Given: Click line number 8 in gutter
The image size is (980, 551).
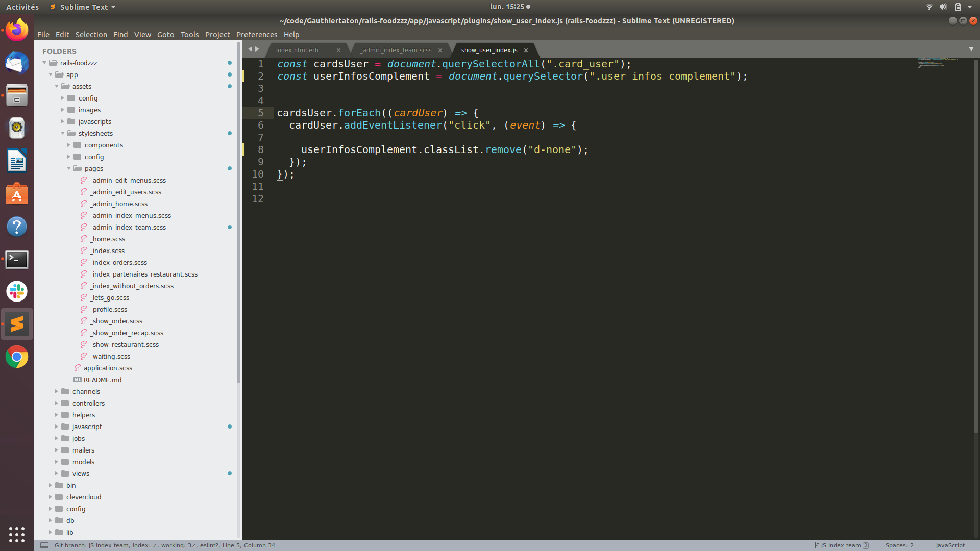Looking at the screenshot, I should point(260,149).
